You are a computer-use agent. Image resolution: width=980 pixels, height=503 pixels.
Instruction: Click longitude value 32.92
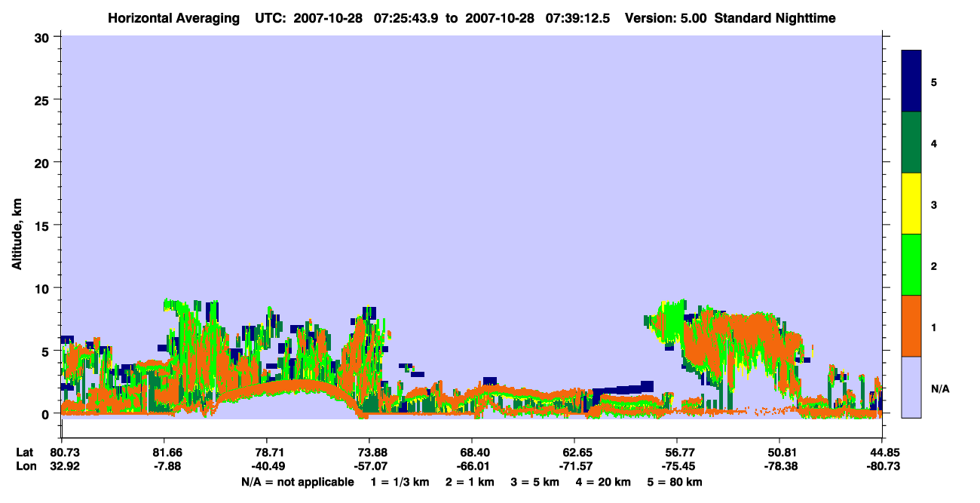point(64,466)
